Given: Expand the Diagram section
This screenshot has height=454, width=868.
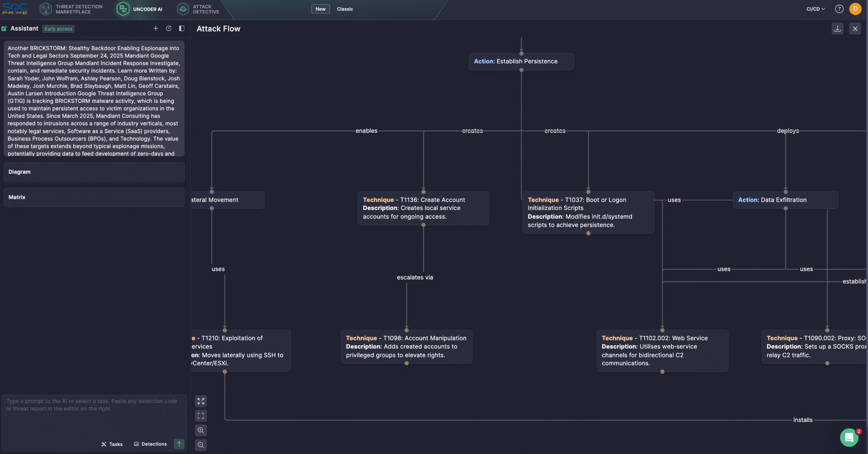Looking at the screenshot, I should click(94, 172).
